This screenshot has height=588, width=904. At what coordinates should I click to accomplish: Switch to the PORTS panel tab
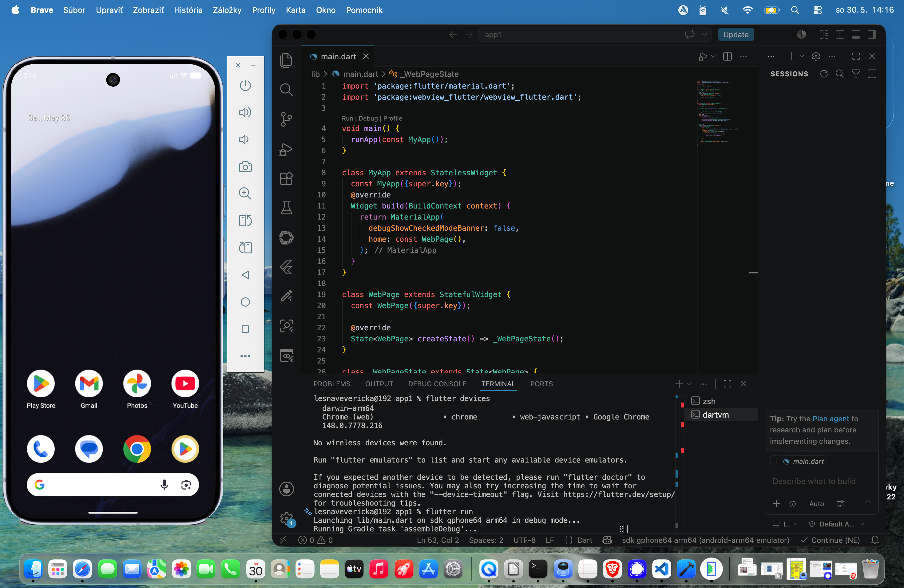[541, 384]
